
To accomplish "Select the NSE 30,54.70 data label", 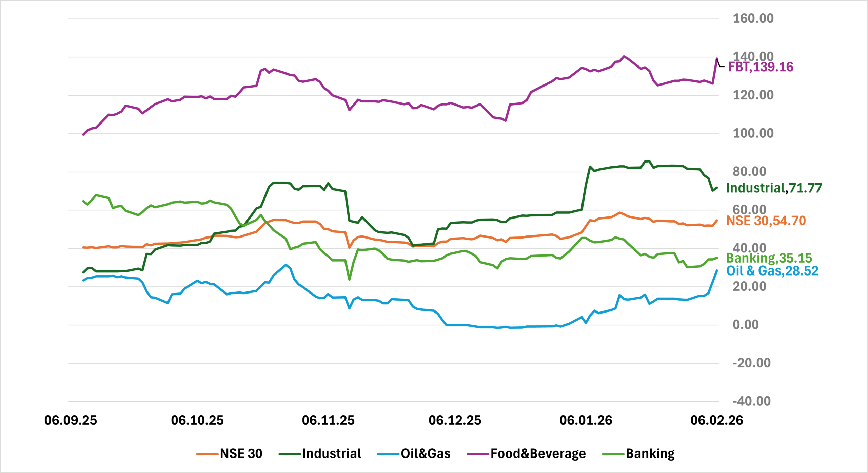I will [x=766, y=221].
